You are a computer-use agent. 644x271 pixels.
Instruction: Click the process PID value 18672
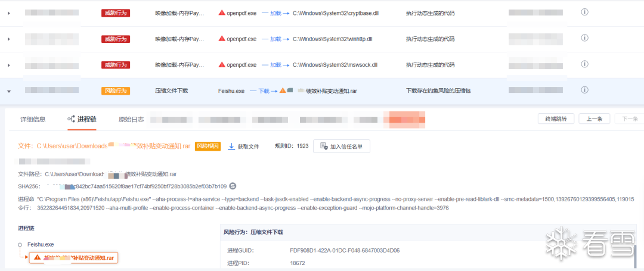click(x=298, y=263)
